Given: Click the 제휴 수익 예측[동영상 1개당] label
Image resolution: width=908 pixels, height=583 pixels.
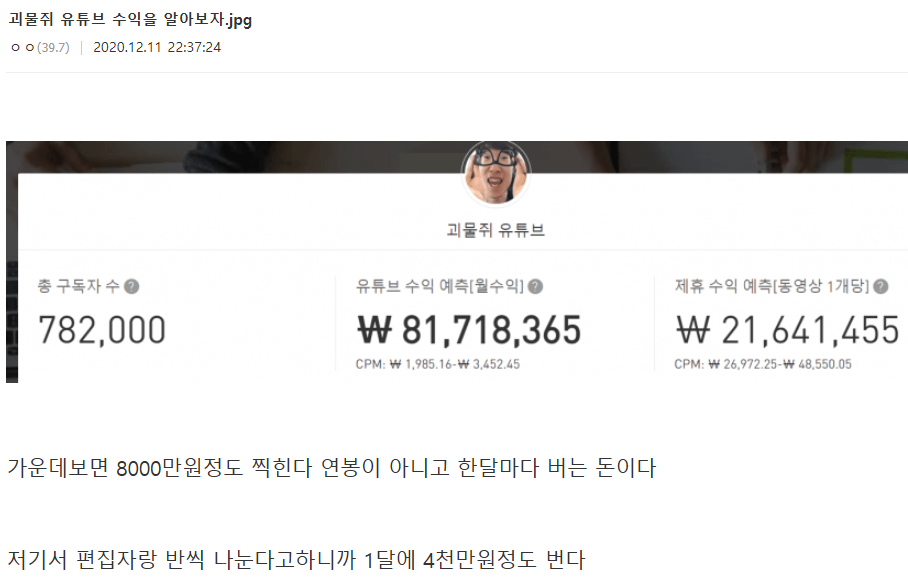Looking at the screenshot, I should tap(772, 287).
